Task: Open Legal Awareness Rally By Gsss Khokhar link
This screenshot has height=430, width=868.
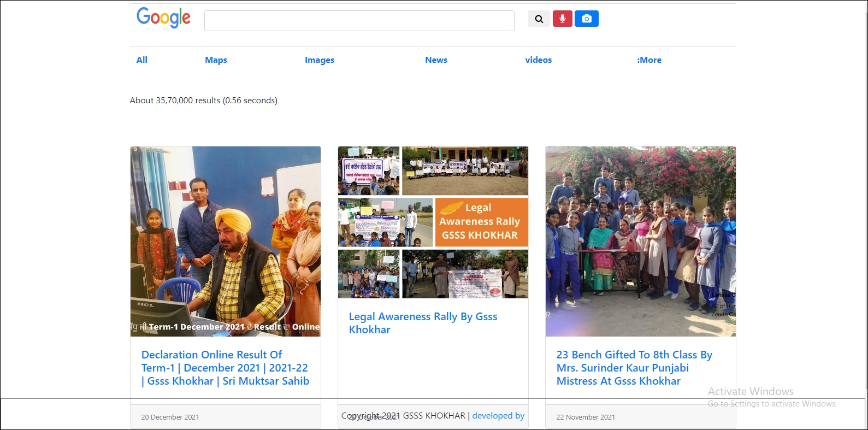Action: tap(423, 323)
